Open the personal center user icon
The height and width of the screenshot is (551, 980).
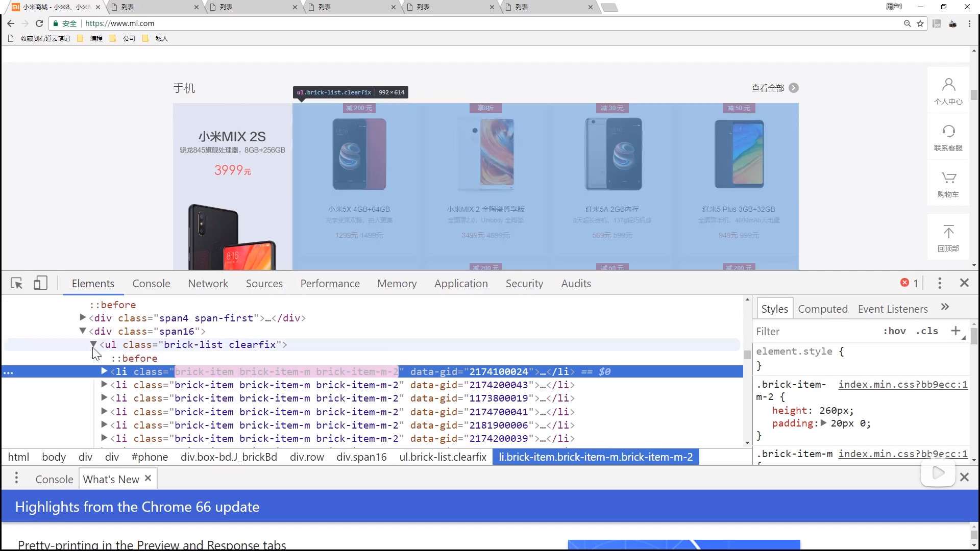pos(948,85)
